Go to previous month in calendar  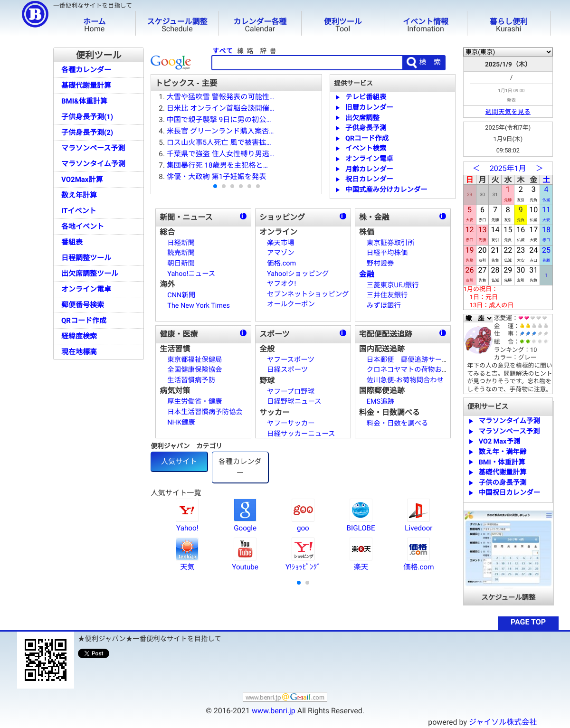(476, 168)
